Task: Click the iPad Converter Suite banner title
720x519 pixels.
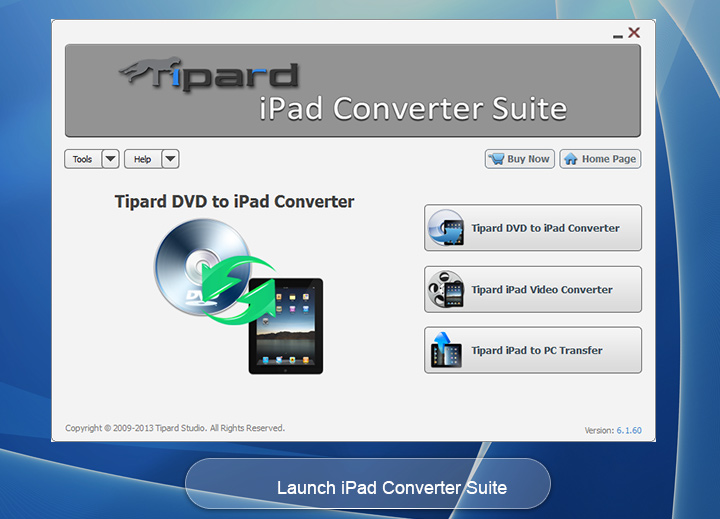Action: 413,109
